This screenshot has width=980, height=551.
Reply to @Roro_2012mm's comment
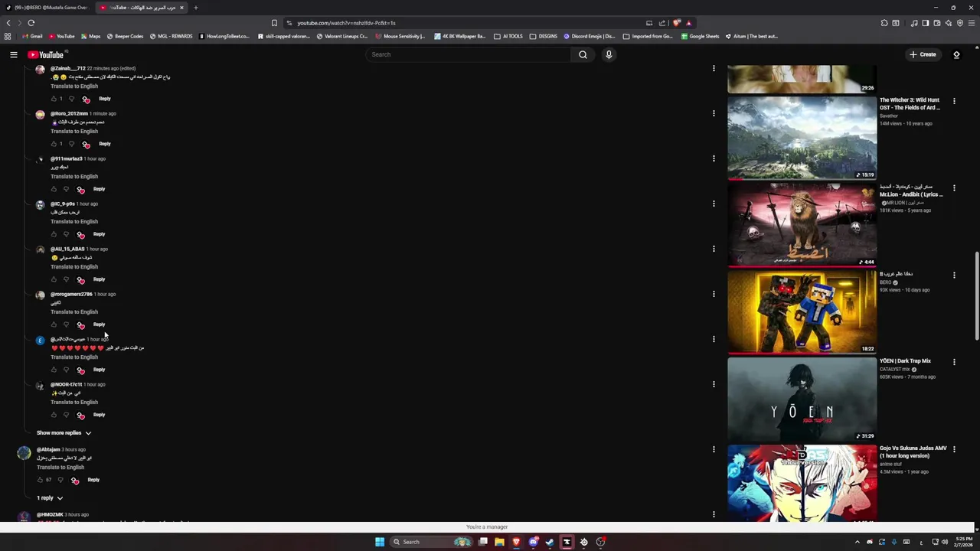(x=105, y=144)
